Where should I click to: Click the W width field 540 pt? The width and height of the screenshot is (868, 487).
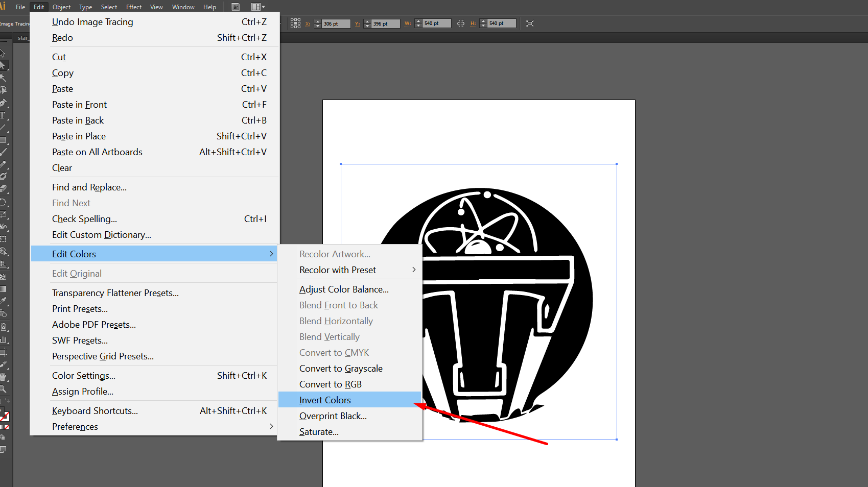[x=436, y=23]
